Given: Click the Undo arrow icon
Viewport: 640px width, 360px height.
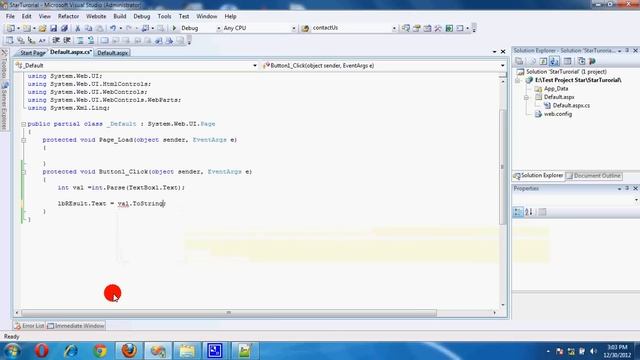Looking at the screenshot, I should [x=113, y=28].
